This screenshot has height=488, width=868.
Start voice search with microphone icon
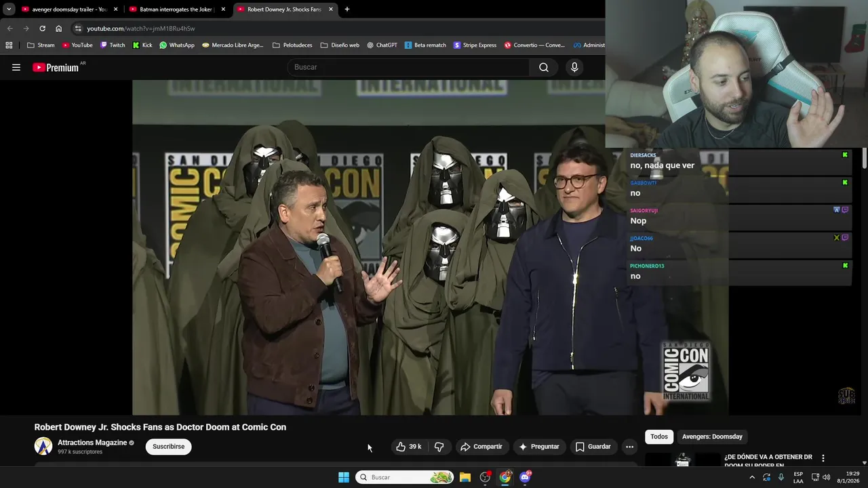point(574,67)
